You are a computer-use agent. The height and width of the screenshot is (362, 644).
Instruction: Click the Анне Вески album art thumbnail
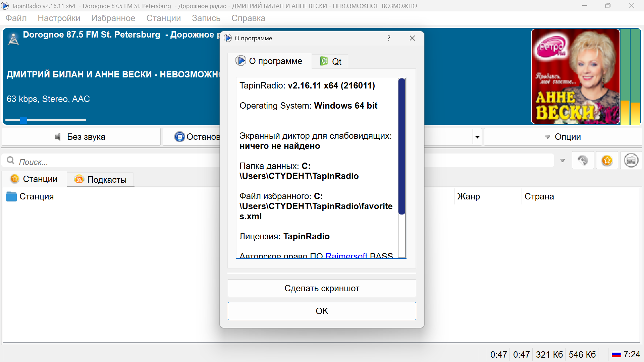click(575, 76)
